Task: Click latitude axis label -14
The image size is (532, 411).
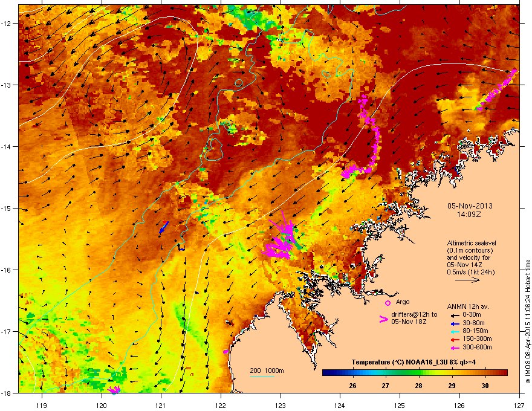Action: coord(7,147)
